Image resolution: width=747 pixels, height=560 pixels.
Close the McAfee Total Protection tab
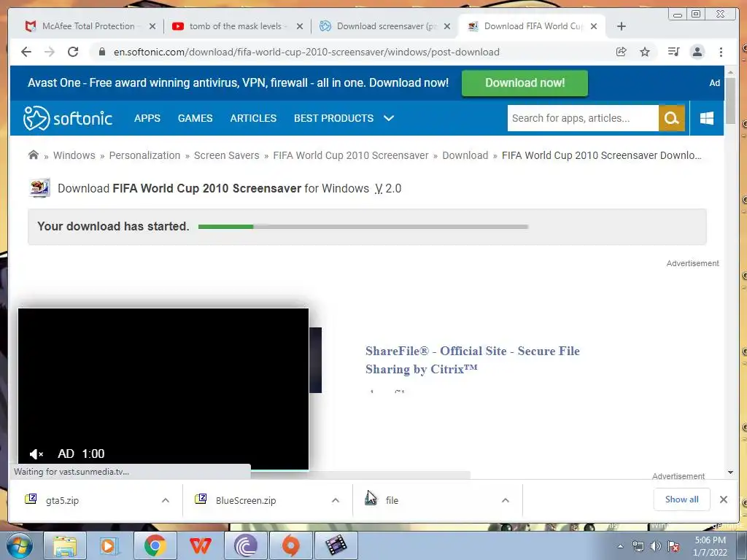tap(152, 26)
